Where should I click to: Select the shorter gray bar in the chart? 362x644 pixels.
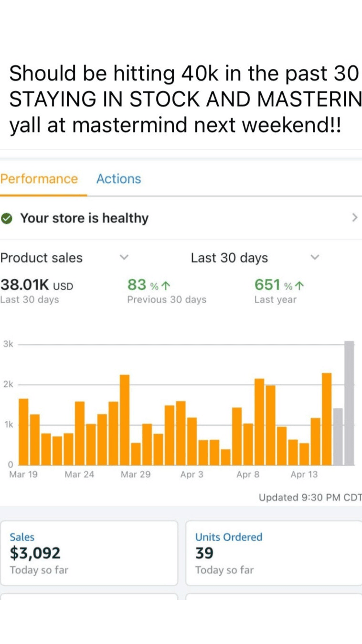pos(338,436)
